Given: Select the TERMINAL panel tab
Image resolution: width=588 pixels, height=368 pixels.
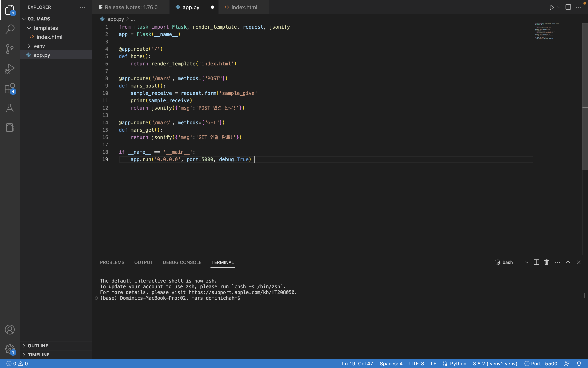Looking at the screenshot, I should (223, 262).
